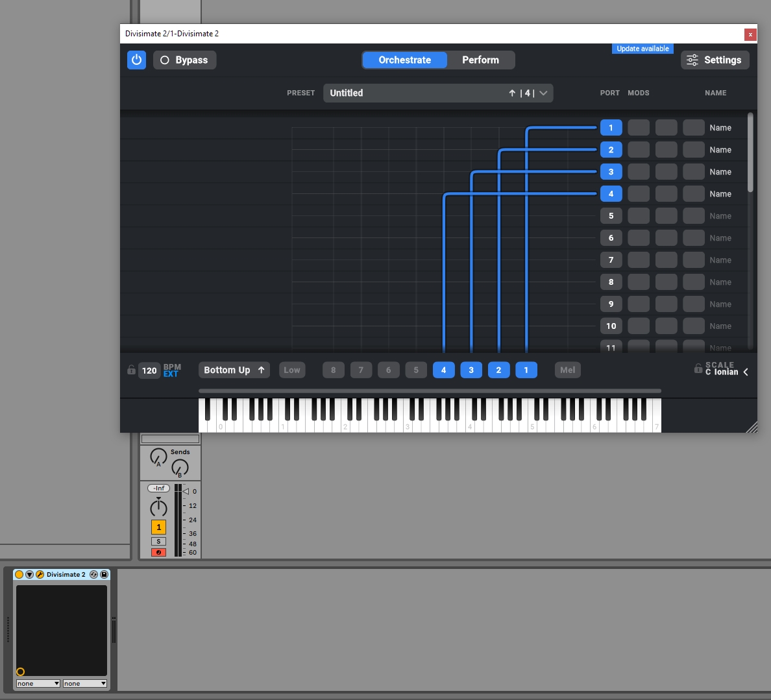Click the hot-swap preset icon in Ableton device
The width and height of the screenshot is (771, 700).
click(x=93, y=574)
